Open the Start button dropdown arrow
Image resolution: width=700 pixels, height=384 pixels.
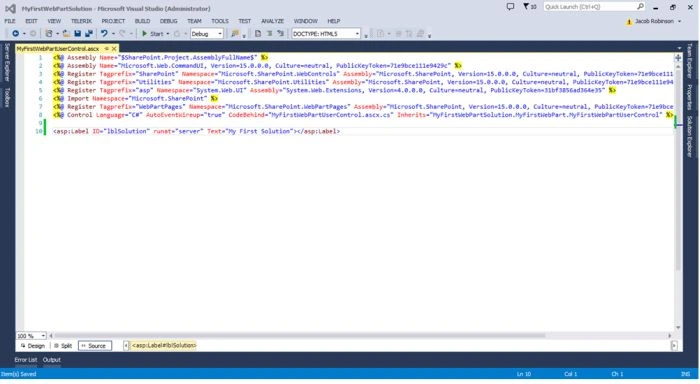[168, 34]
